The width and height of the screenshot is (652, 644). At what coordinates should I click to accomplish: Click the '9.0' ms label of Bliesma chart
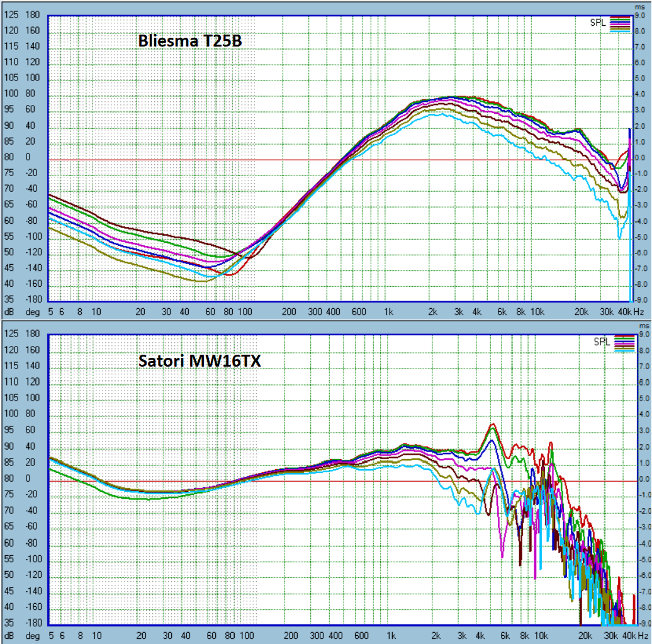(x=641, y=15)
